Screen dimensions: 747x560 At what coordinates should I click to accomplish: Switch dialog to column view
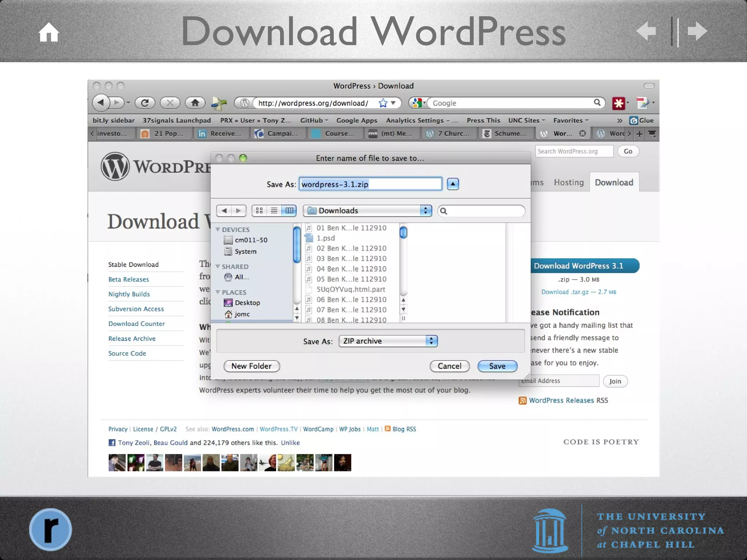click(289, 211)
